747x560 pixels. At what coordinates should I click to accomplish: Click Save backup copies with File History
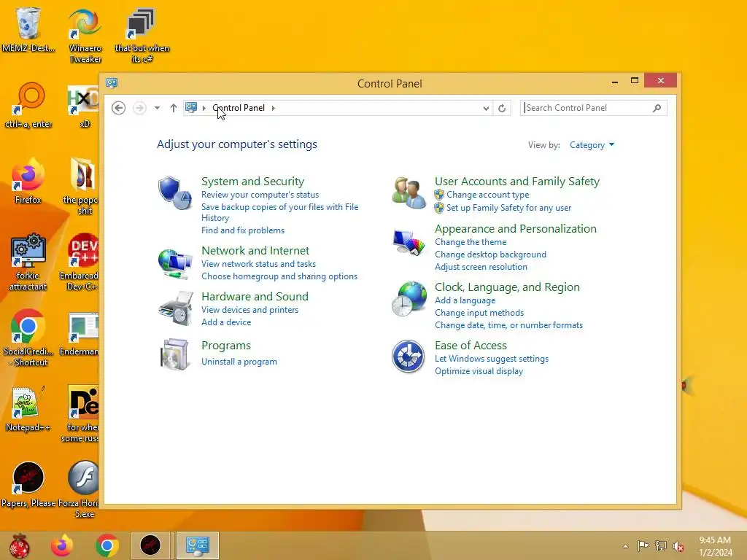click(x=279, y=212)
